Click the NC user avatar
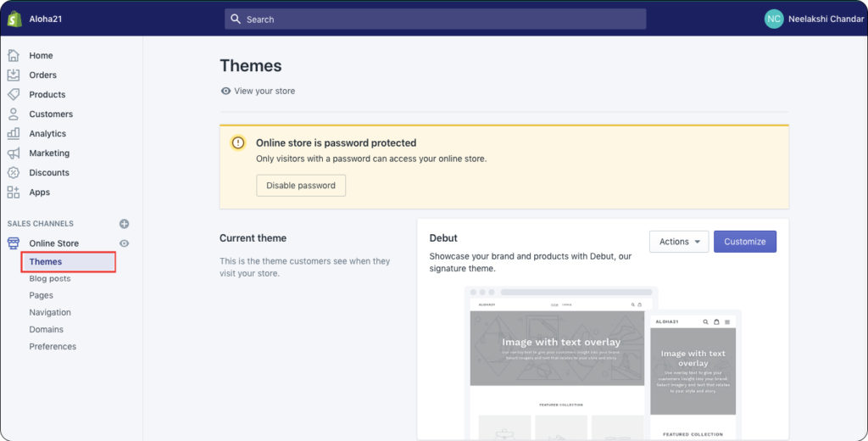 click(774, 19)
